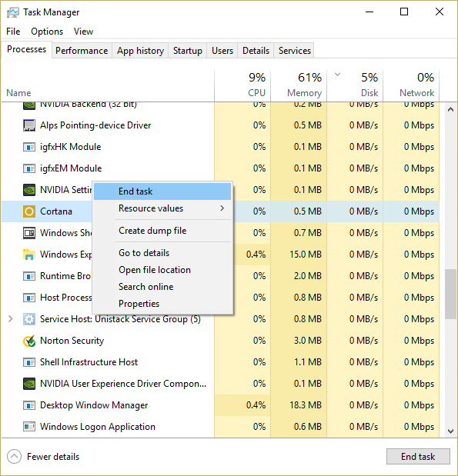Click the 15.0 MB memory value

[306, 255]
